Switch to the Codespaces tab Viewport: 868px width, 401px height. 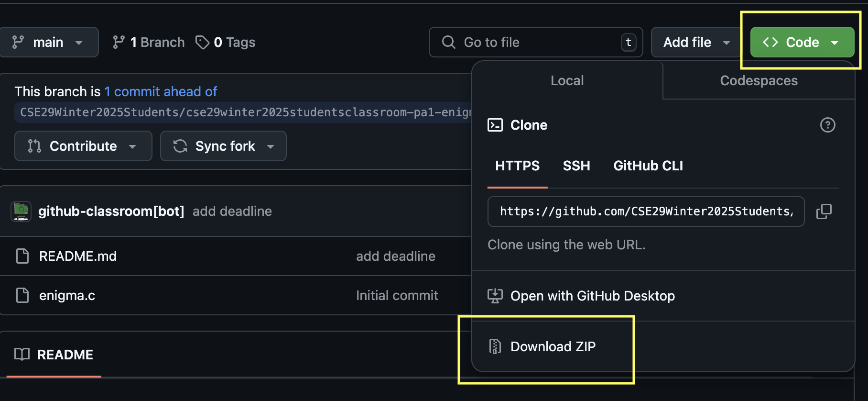[x=759, y=80]
